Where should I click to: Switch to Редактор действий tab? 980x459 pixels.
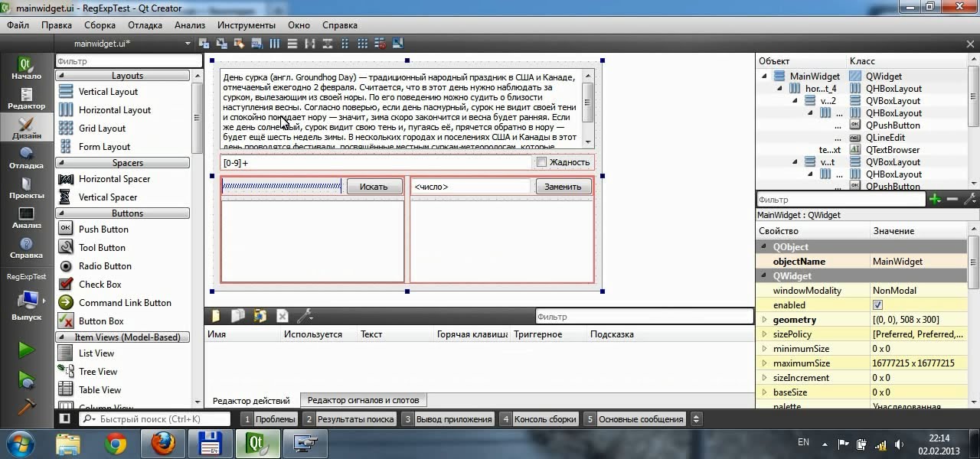coord(251,400)
